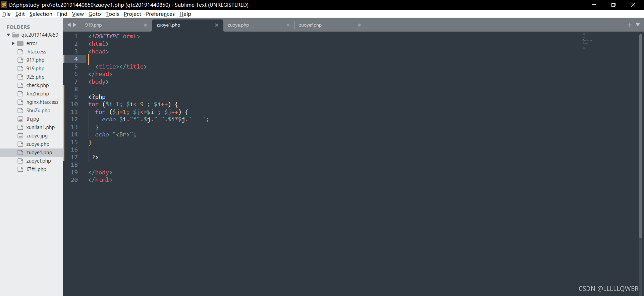The width and height of the screenshot is (644, 296).
Task: Open the File menu
Action: point(6,14)
